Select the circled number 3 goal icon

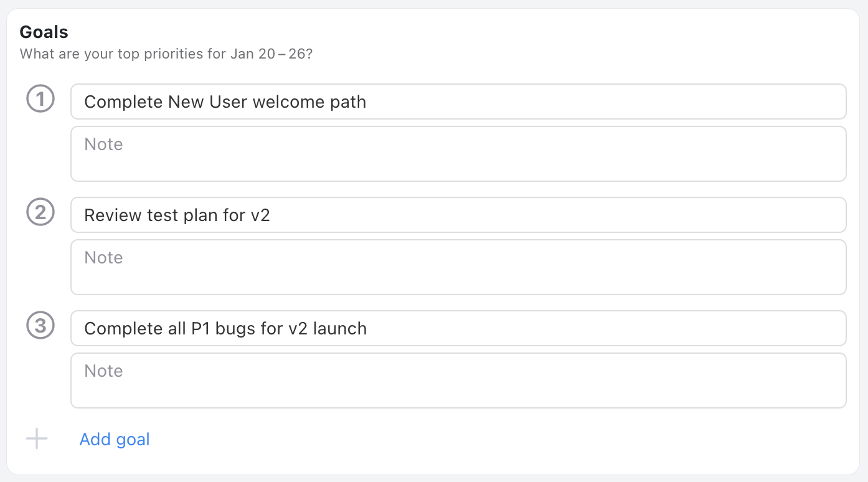40,326
